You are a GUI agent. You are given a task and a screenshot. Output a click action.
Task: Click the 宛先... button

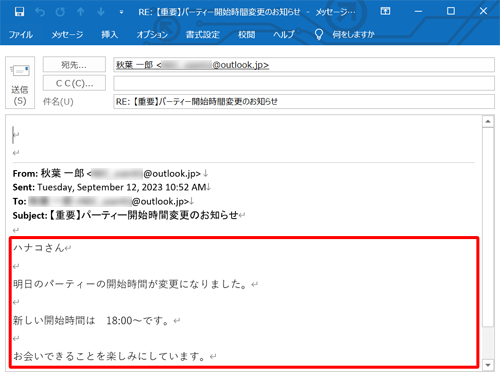coord(74,65)
